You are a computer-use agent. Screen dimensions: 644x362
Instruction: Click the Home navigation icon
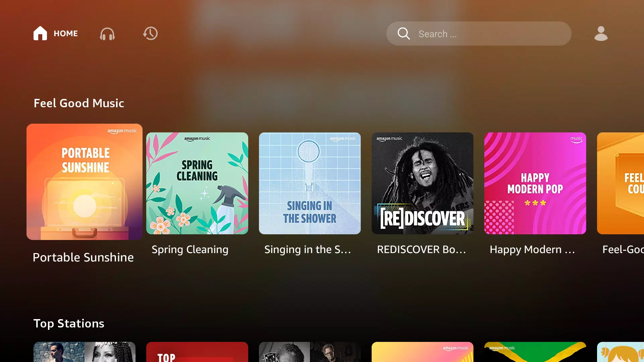tap(40, 33)
